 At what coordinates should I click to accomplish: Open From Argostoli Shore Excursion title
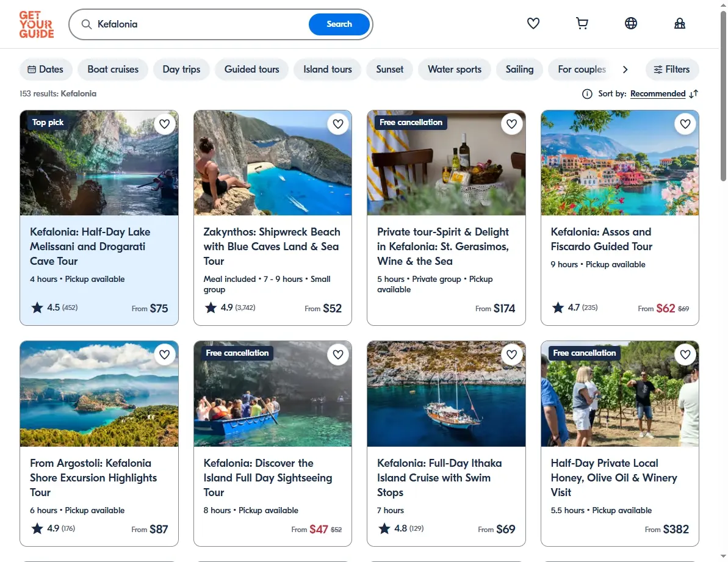pos(93,478)
